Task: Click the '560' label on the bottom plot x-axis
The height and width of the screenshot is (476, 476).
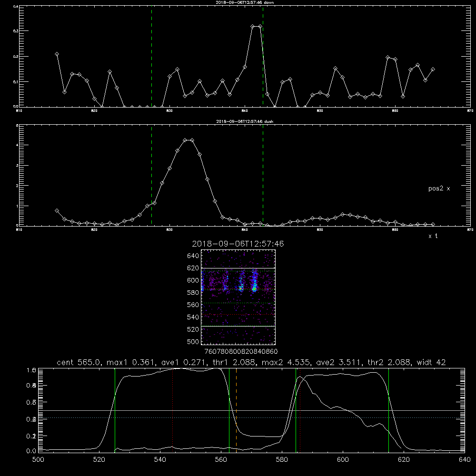Action: tap(221, 460)
